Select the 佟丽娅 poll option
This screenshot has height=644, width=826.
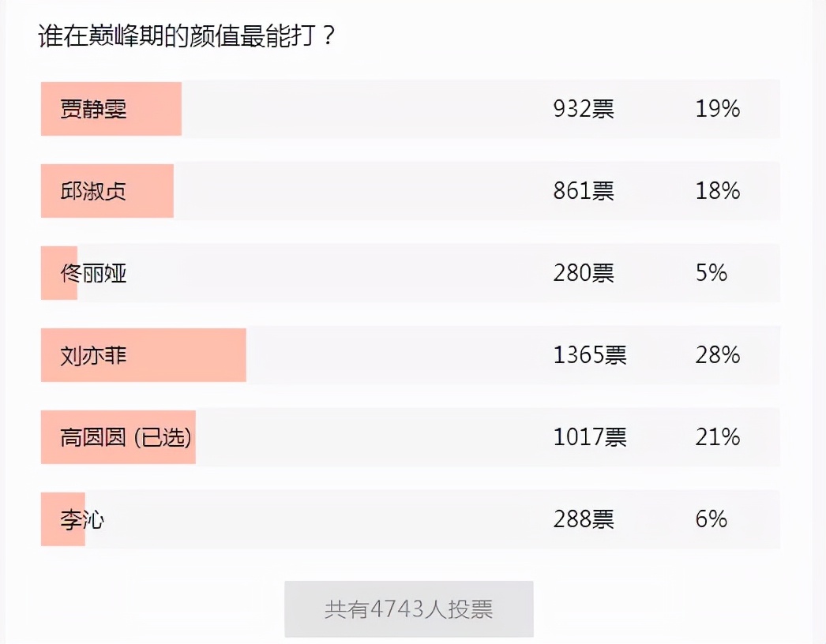pos(411,273)
